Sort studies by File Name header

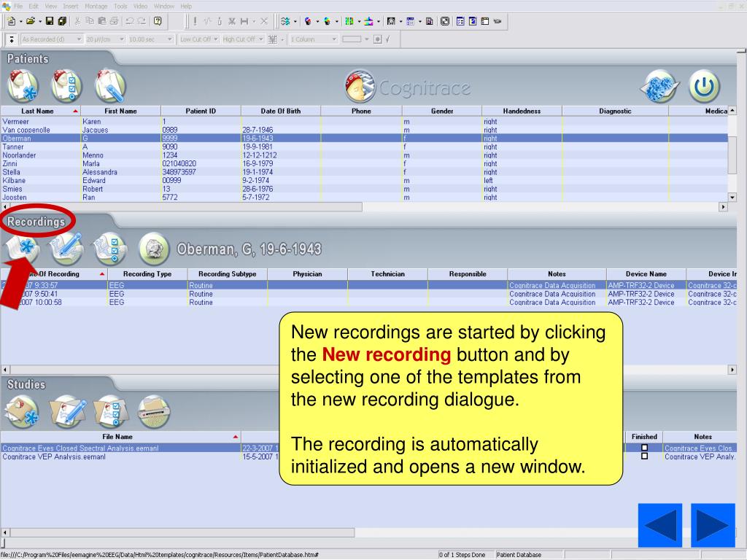120,437
